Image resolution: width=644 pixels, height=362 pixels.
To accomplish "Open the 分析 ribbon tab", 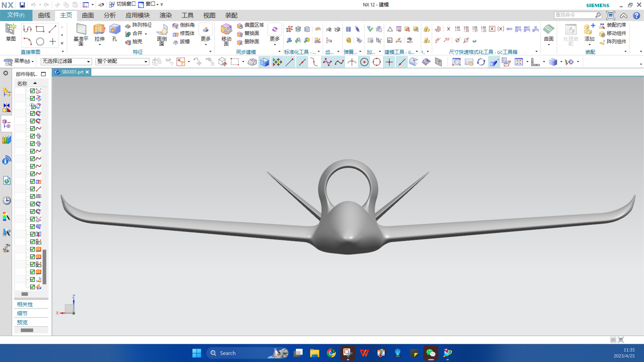I will pos(109,15).
